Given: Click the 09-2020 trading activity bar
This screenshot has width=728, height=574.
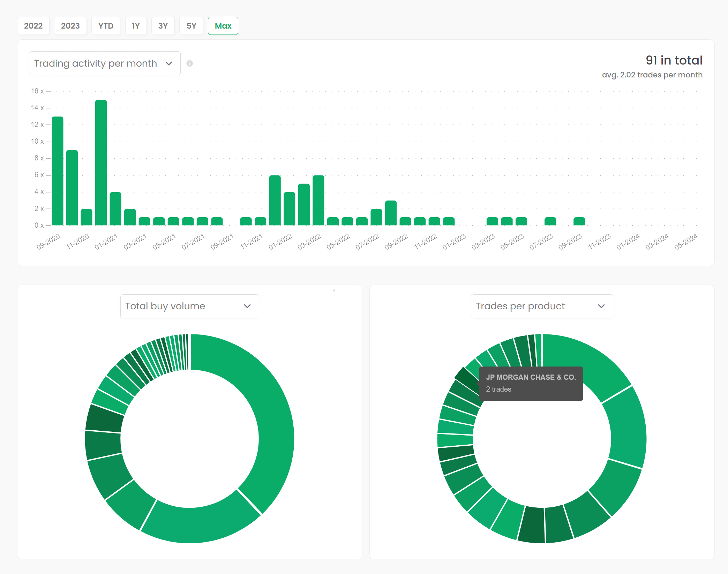Looking at the screenshot, I should [x=57, y=171].
